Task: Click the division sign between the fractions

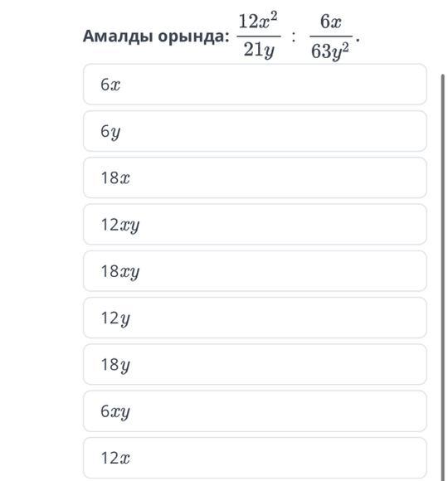Action: point(294,36)
